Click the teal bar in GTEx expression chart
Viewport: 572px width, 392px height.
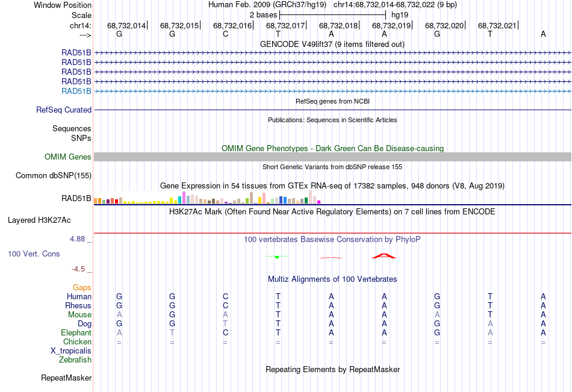click(x=180, y=200)
